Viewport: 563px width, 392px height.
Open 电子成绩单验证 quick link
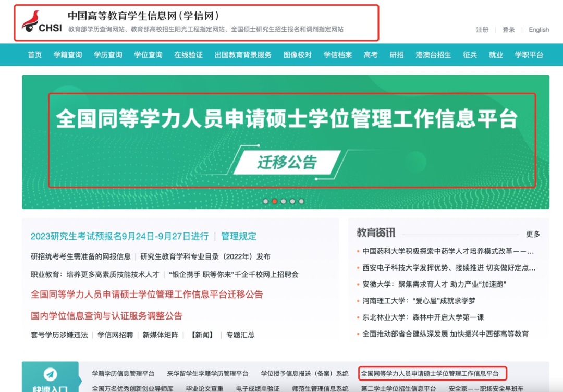pos(258,389)
